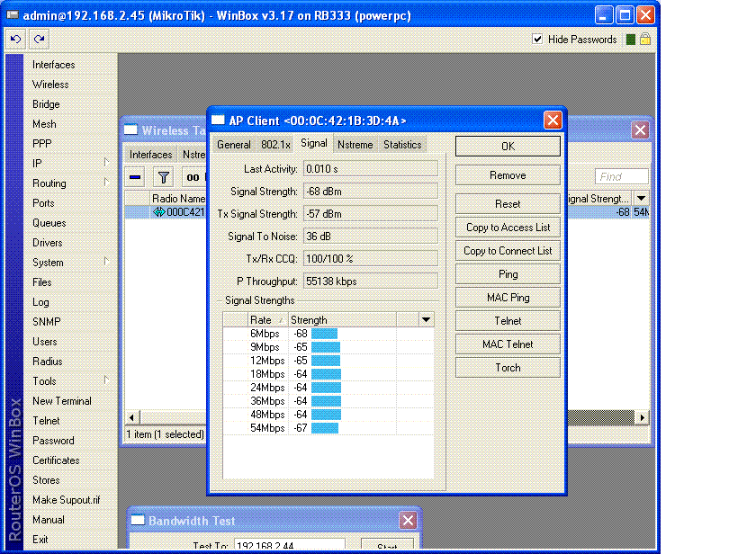Open PPP from the sidebar menu
This screenshot has height=554, width=756.
click(42, 144)
